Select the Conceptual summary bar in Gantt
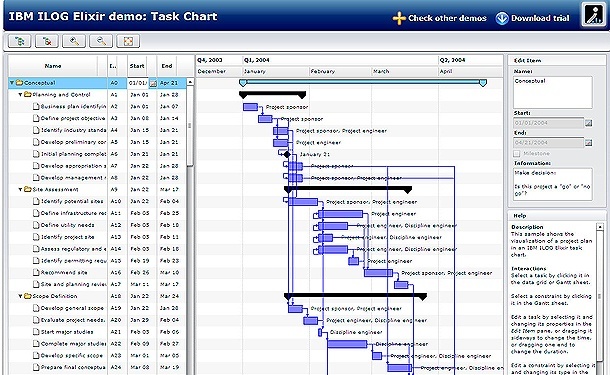 point(363,82)
